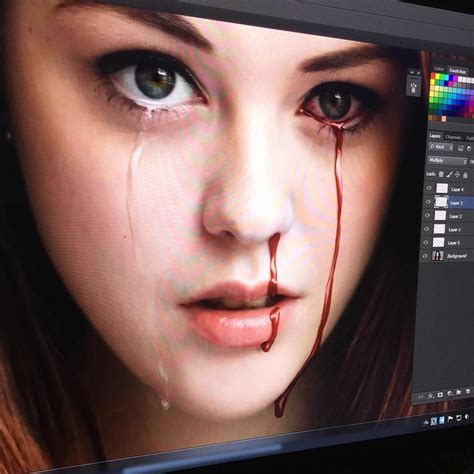Select the Layer 4 thumbnail

[442, 188]
